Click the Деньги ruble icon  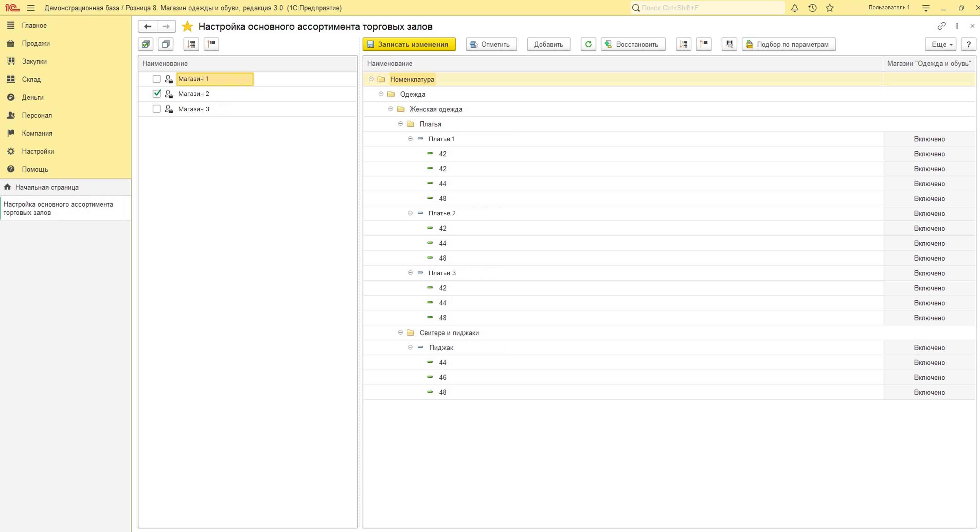[x=11, y=97]
